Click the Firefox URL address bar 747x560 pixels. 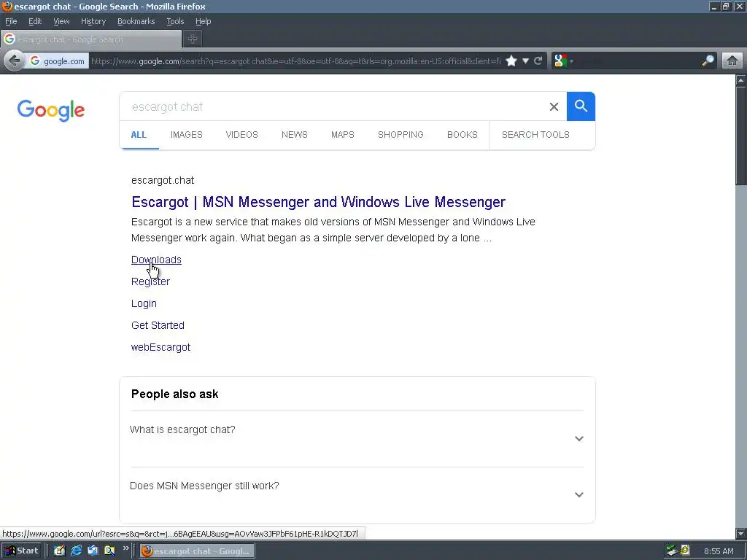click(x=295, y=61)
